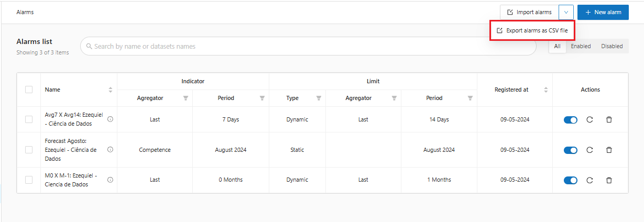
Task: Click info icon next to Avg7 X Avg14 alarm
Action: 110,119
